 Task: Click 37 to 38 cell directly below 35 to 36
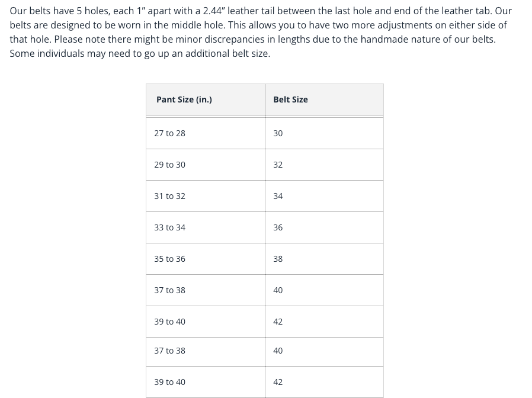tap(205, 290)
